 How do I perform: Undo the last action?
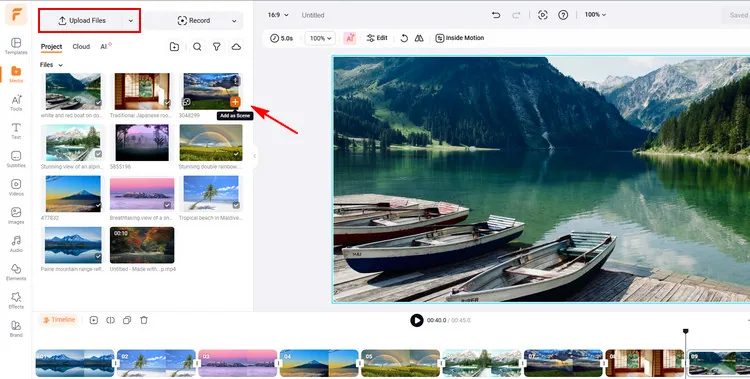496,15
